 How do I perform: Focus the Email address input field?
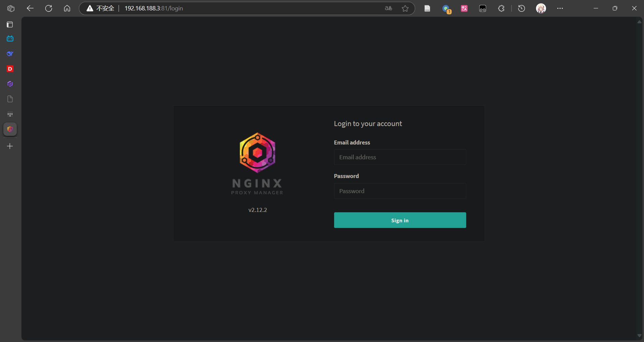(400, 157)
